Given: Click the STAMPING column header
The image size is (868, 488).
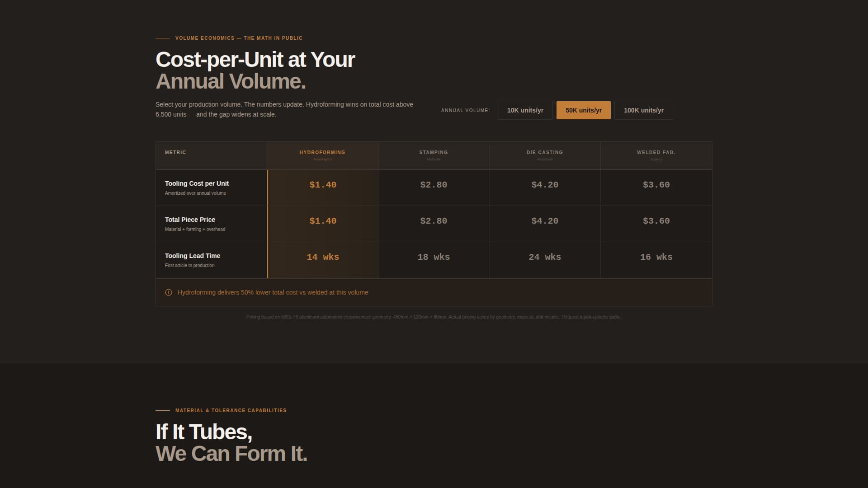Looking at the screenshot, I should (x=433, y=152).
